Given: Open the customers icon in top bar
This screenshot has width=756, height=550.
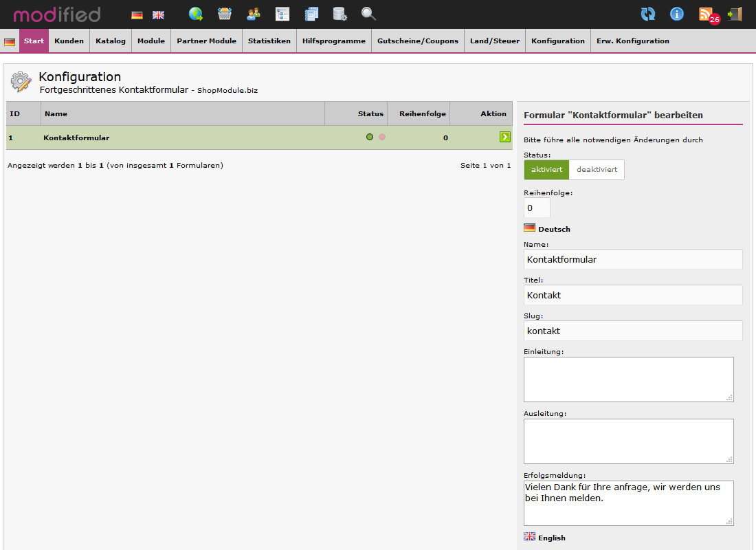Looking at the screenshot, I should [x=254, y=14].
